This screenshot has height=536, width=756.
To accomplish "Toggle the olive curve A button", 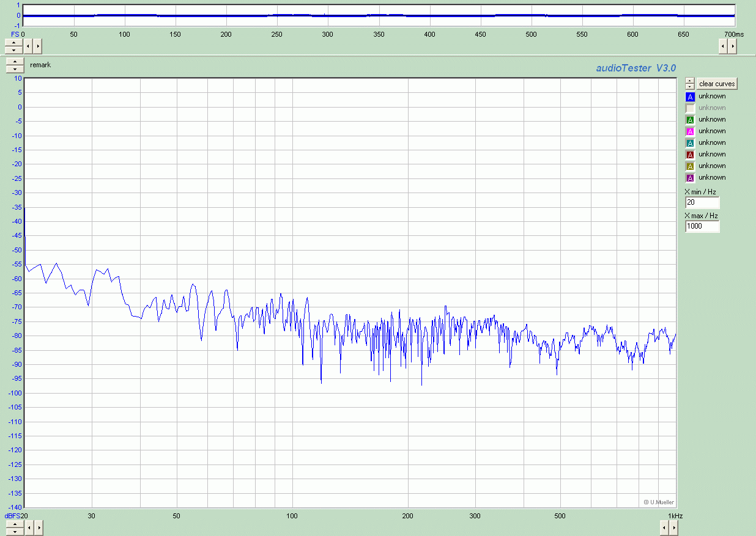I will 690,166.
